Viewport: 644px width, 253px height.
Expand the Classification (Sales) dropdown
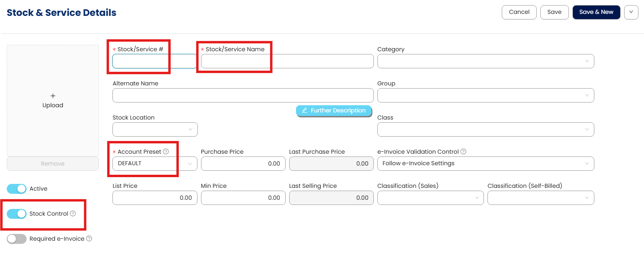click(x=430, y=198)
